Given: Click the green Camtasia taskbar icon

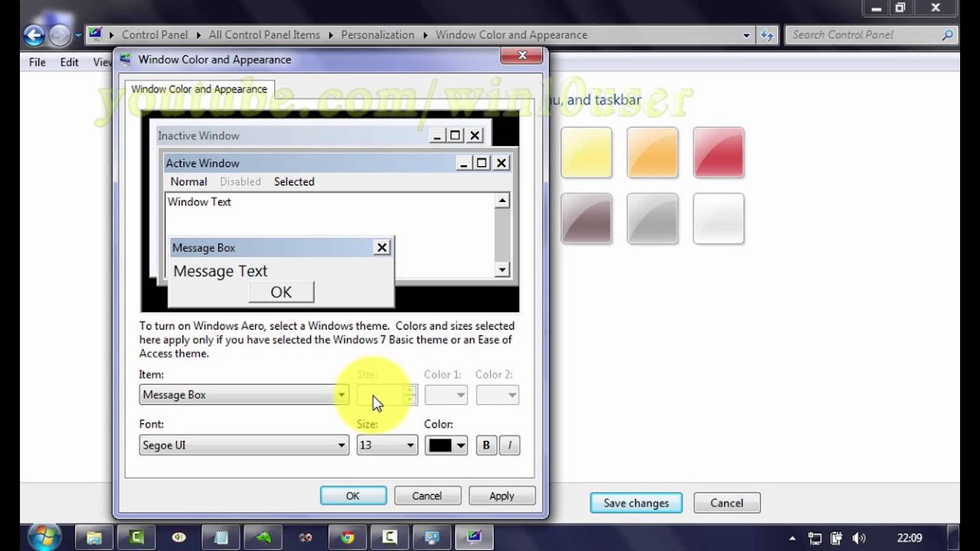Looking at the screenshot, I should click(136, 537).
